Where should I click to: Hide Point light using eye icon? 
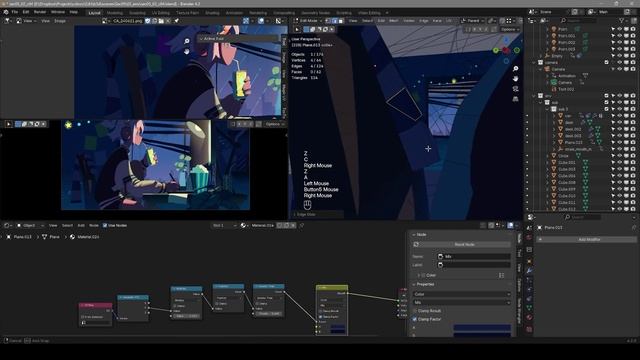620,29
